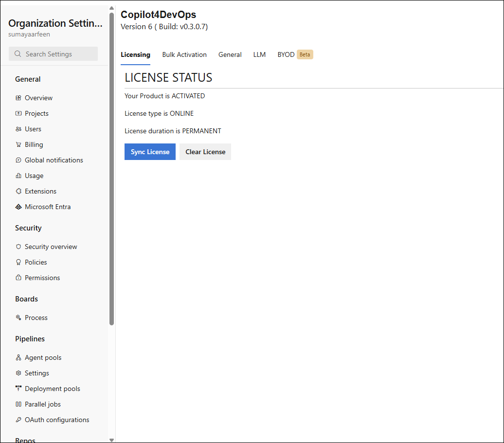Click 'Your Product is ACTIVATED' text
504x443 pixels.
click(164, 96)
